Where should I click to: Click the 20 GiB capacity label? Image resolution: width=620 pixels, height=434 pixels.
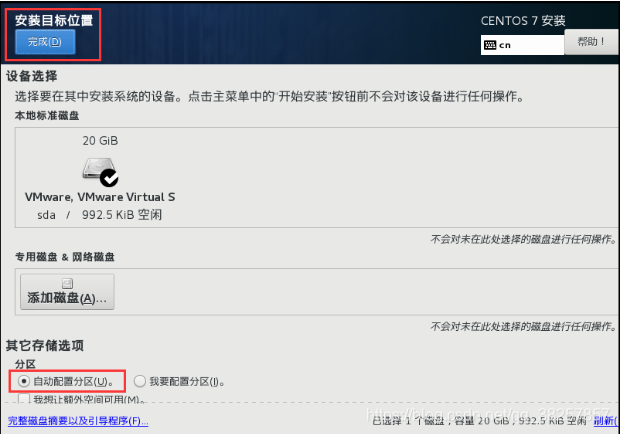click(100, 141)
